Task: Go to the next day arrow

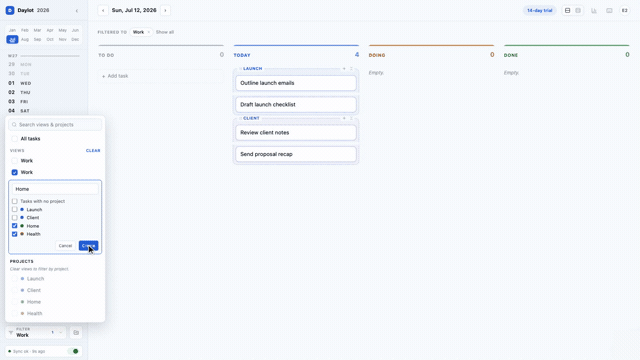Action: [165, 10]
